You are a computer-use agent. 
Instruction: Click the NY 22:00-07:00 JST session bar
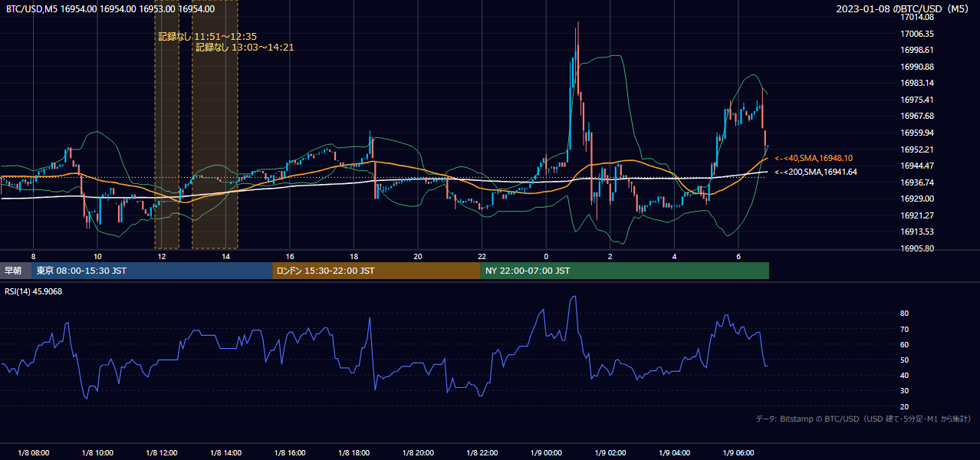[625, 271]
